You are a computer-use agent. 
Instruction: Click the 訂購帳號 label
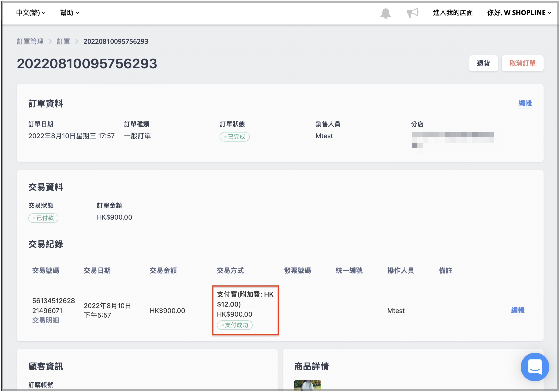pos(41,385)
